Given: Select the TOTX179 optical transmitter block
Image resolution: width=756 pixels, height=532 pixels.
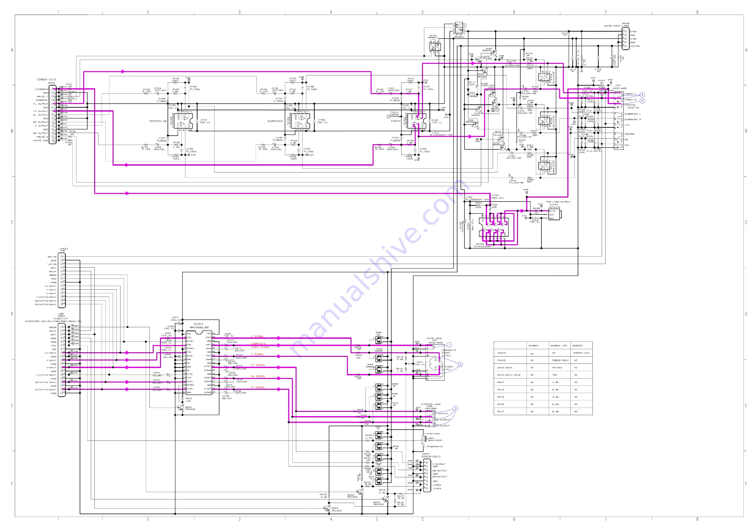Looking at the screenshot, I should click(555, 214).
